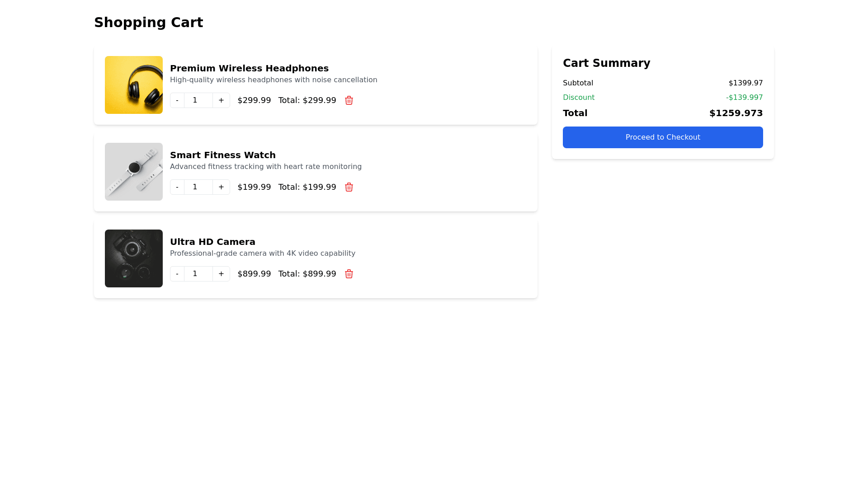This screenshot has height=488, width=868.
Task: Delete Premium Wireless Headphones using trash icon
Action: pos(349,100)
